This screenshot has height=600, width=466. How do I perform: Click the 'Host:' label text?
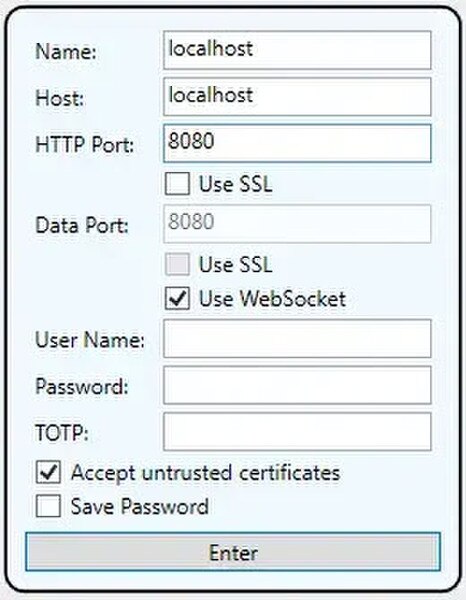[59, 98]
